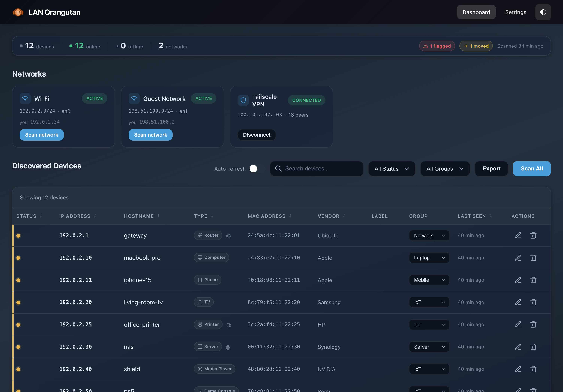563x392 pixels.
Task: Edit the living-room-tv device
Action: click(x=518, y=302)
